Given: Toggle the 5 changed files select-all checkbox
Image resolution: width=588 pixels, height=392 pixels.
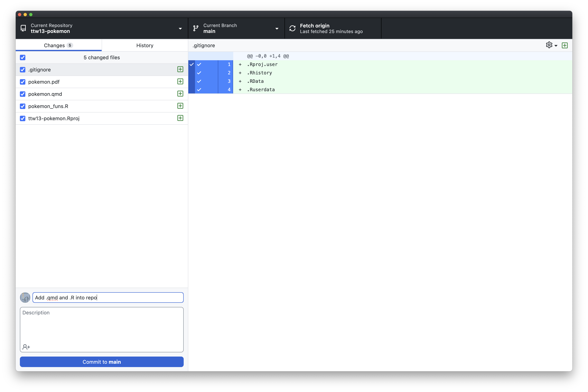Looking at the screenshot, I should 23,57.
